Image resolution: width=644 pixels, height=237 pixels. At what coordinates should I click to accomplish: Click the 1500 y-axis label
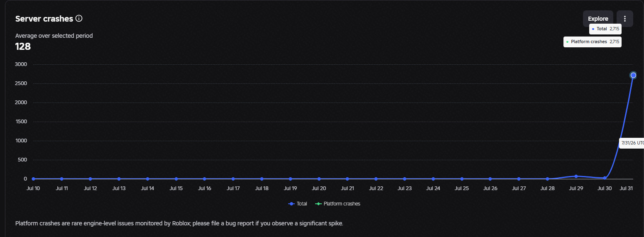coord(20,122)
